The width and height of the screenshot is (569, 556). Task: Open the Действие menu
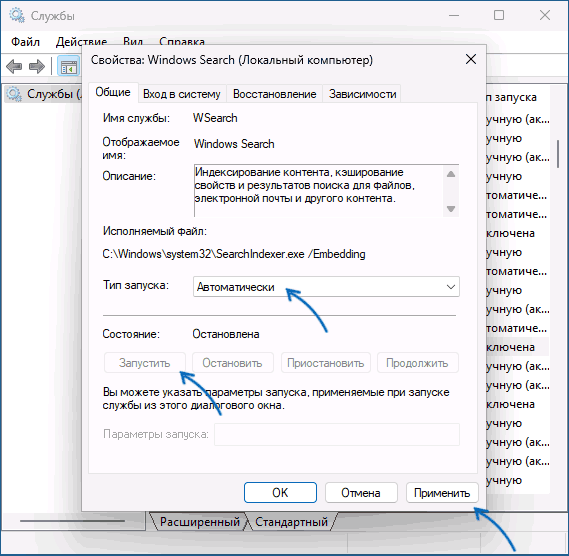click(81, 42)
